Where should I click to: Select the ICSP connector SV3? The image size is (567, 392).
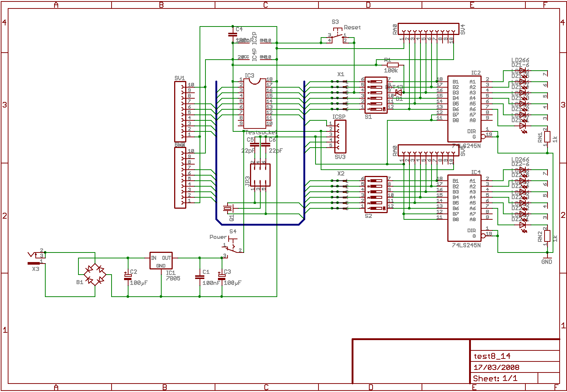(340, 137)
